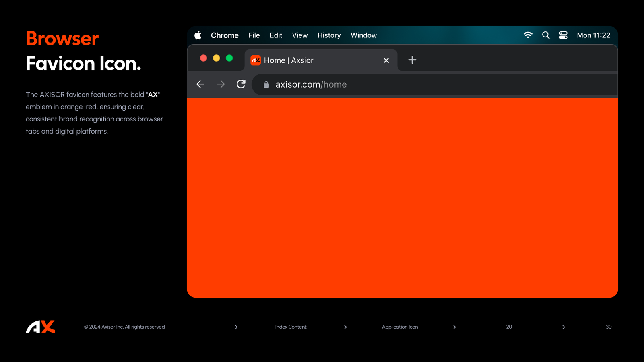The image size is (644, 362).
Task: Click the Index Content footer link
Action: coord(291,327)
